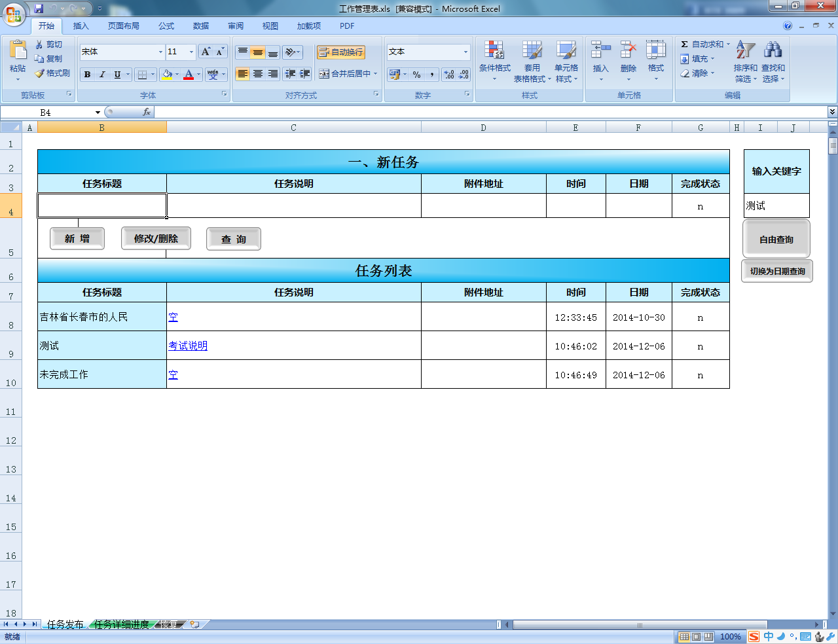Viewport: 838px width, 644px height.
Task: Toggle Middle Align
Action: (258, 52)
